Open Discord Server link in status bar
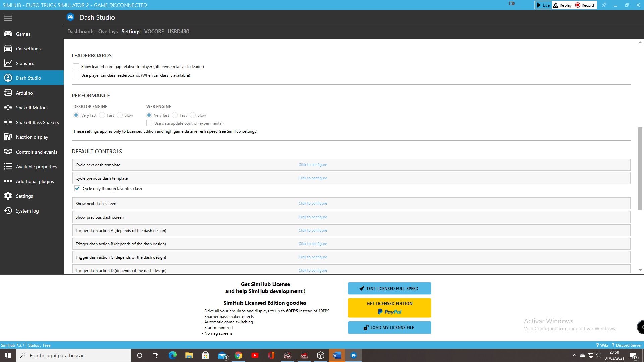 coord(627,345)
